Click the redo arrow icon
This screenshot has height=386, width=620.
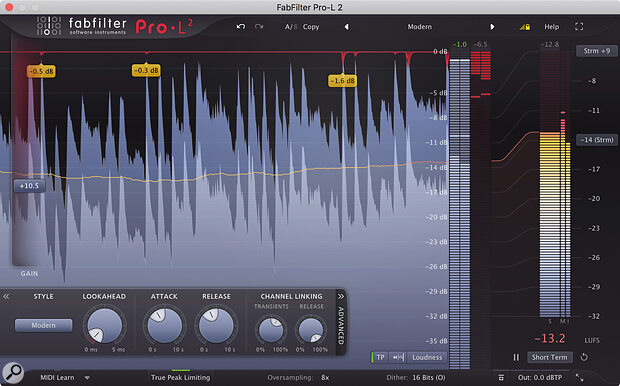[259, 26]
